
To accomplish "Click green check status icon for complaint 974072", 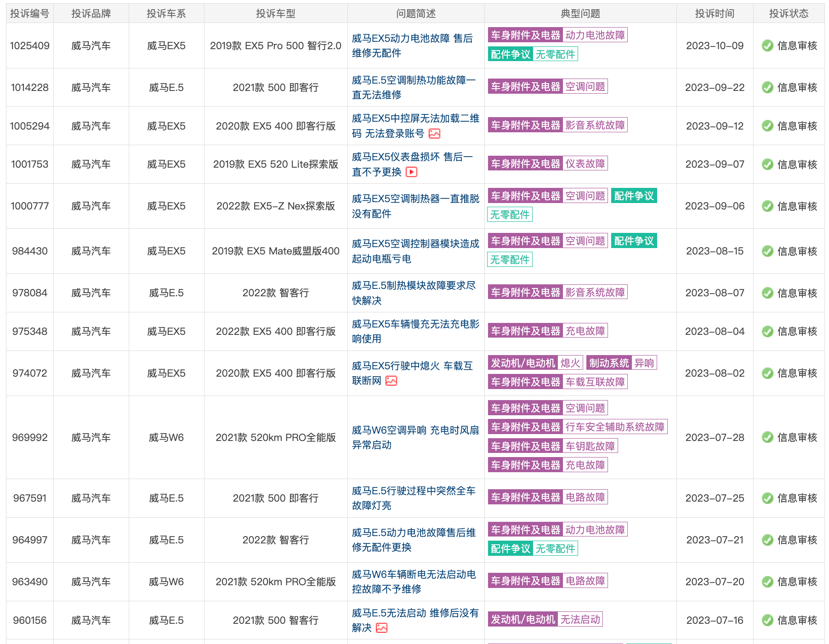I will (x=767, y=373).
